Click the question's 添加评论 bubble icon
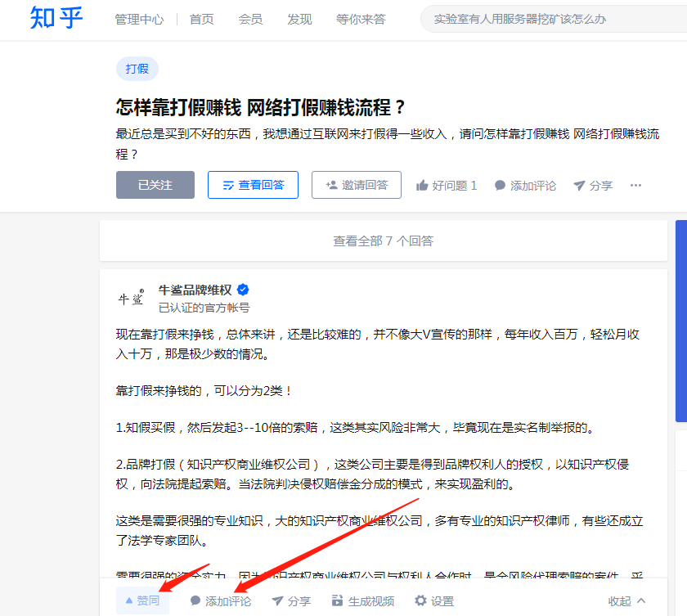This screenshot has width=687, height=616. coord(500,186)
